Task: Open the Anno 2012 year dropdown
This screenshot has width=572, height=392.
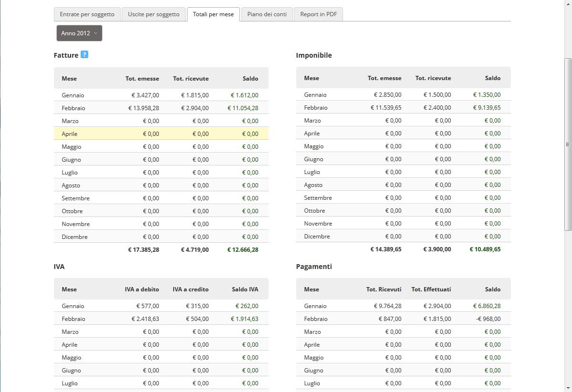Action: [79, 33]
